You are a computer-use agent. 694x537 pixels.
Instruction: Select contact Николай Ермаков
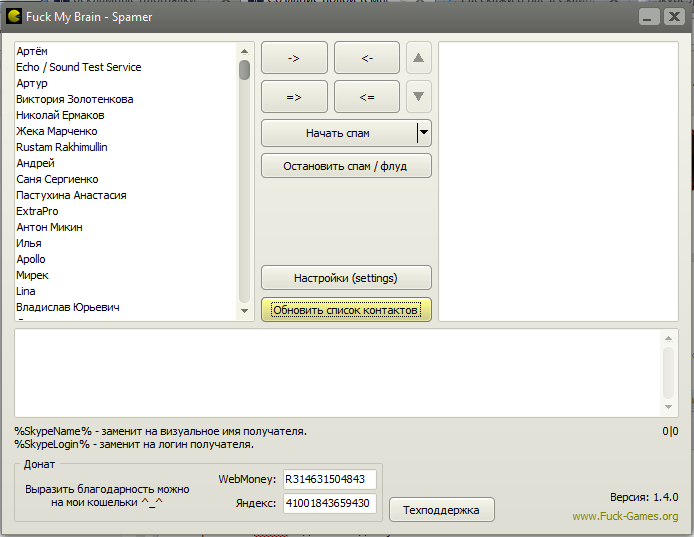(x=60, y=115)
